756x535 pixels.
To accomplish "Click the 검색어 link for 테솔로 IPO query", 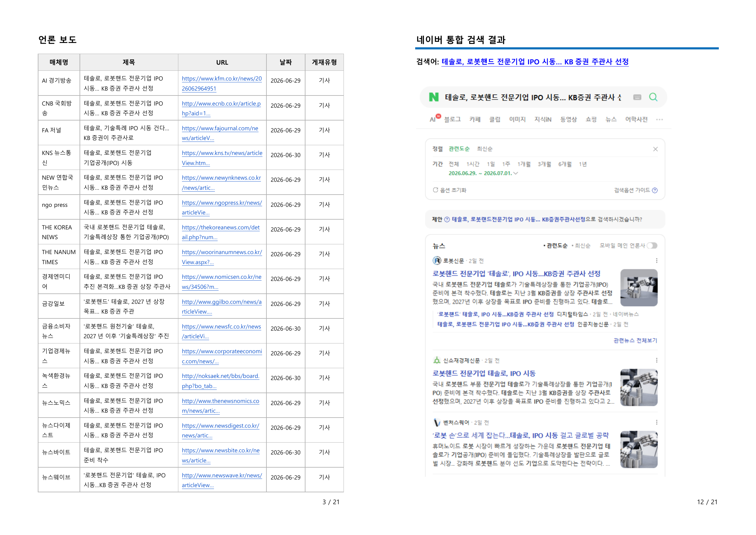I will [535, 62].
